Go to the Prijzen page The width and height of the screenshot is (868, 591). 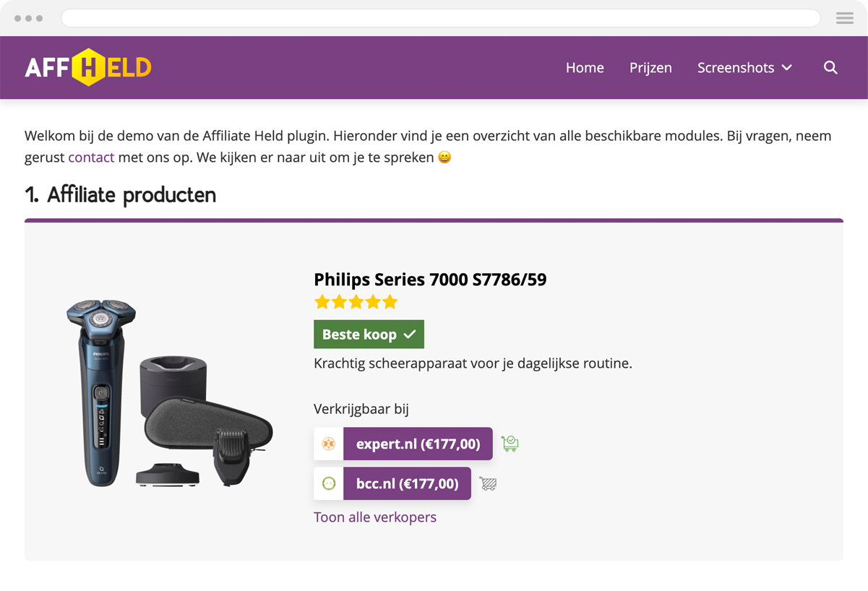click(x=650, y=67)
